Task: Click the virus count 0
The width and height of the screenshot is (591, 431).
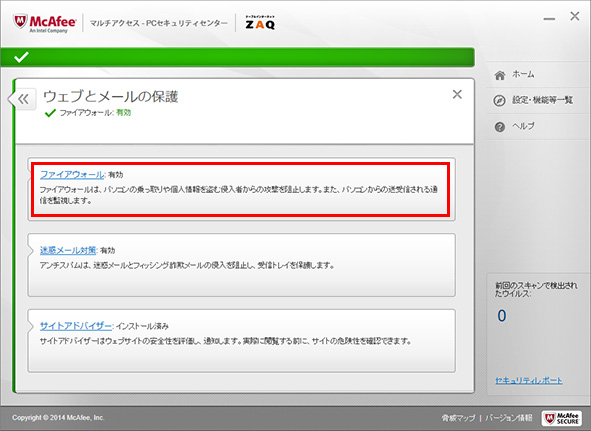Action: tap(502, 316)
